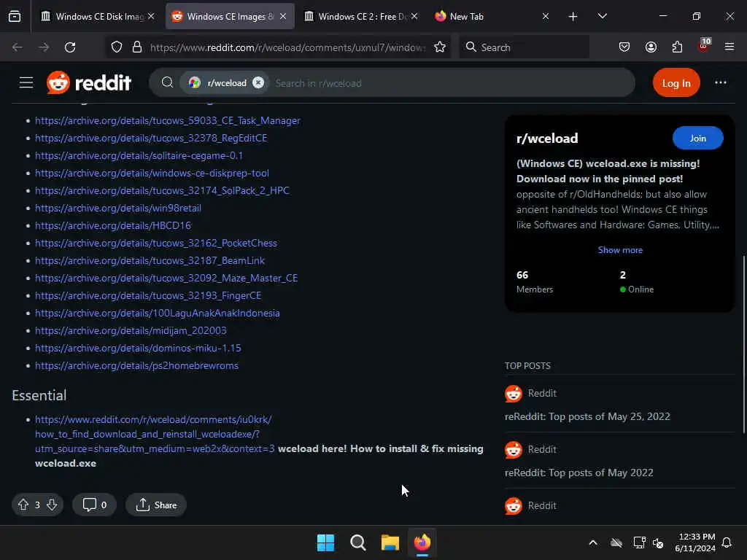Open Reddit side navigation menu
The image size is (747, 560).
[x=26, y=83]
